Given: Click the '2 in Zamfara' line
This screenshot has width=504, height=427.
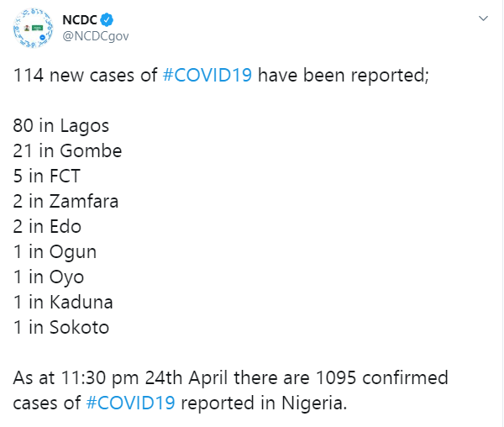Looking at the screenshot, I should coord(66,201).
